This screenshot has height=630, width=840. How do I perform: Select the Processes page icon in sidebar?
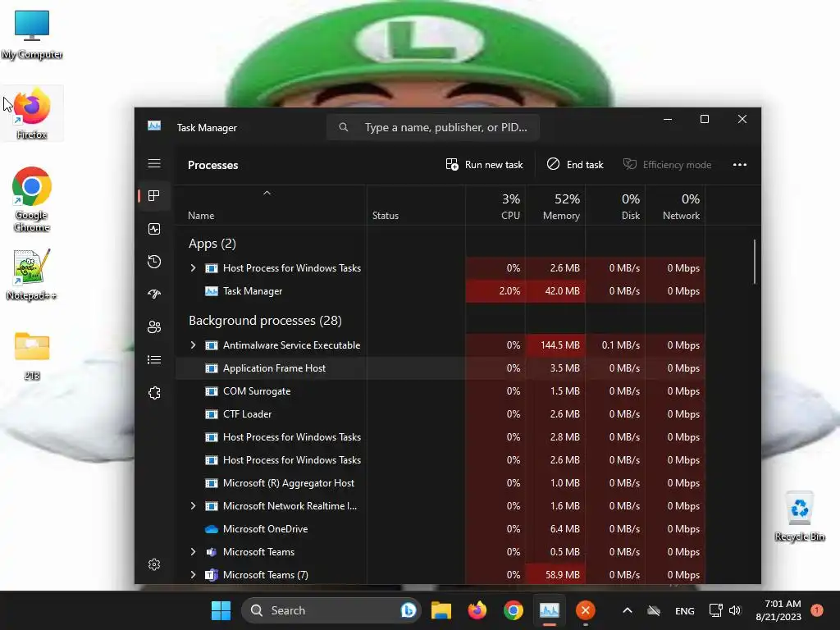tap(154, 196)
